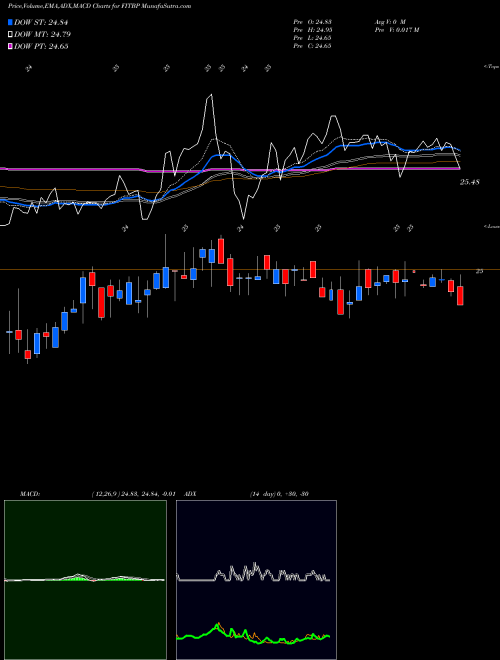Click the MACD '(12,26,9) 24.83, 24.84, -0.01' values
The height and width of the screenshot is (660, 500).
(x=133, y=494)
